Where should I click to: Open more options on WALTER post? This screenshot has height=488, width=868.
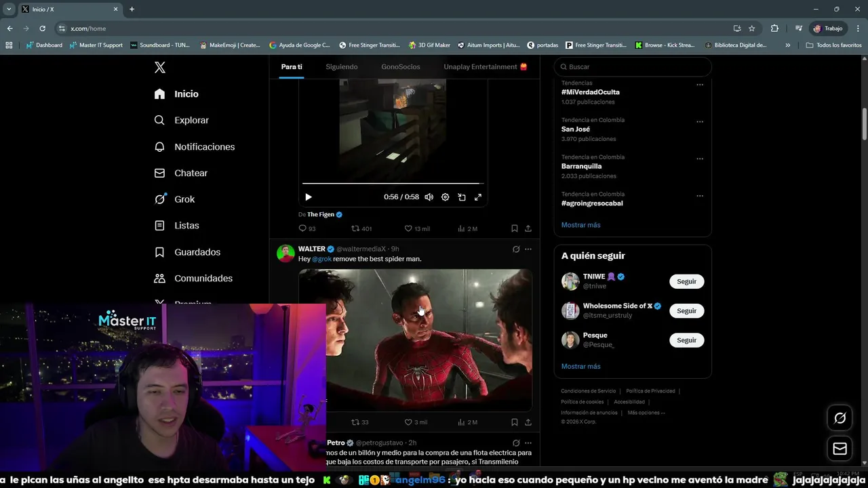(528, 249)
